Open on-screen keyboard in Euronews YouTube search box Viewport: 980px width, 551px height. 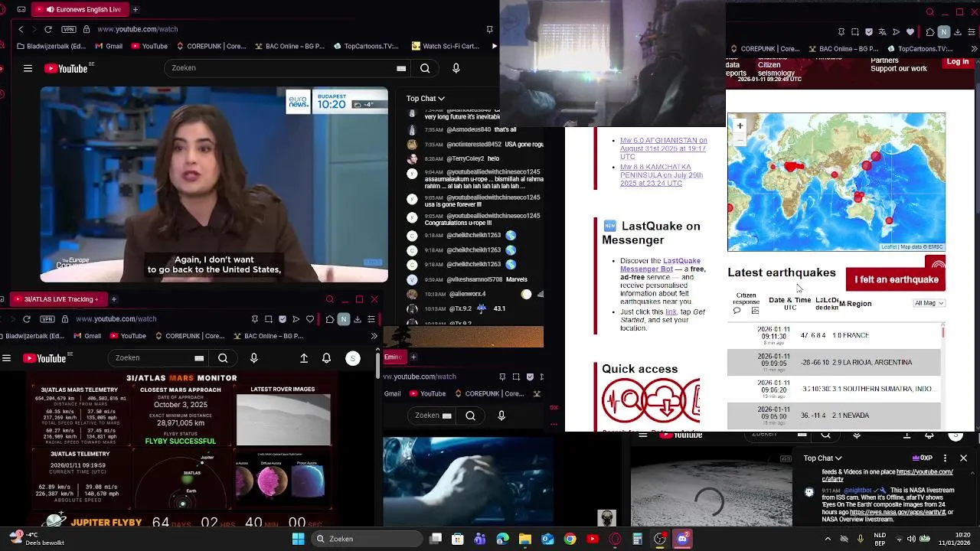click(x=401, y=68)
